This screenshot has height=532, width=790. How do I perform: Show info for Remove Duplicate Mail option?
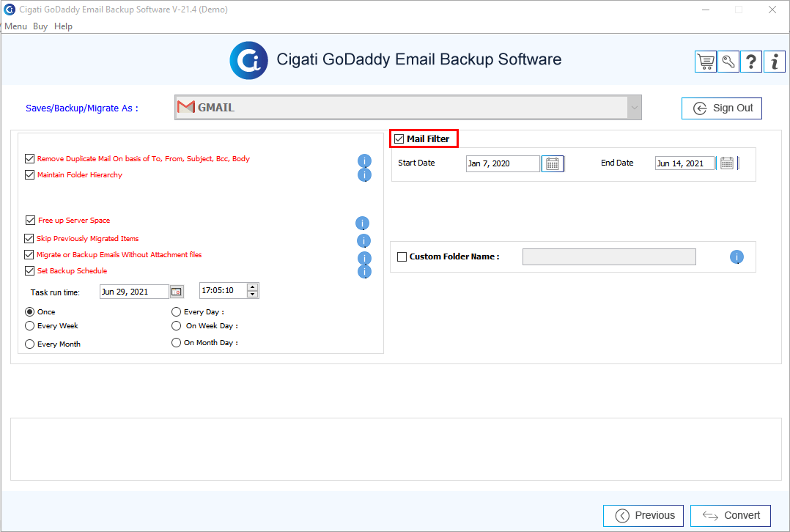(x=364, y=160)
